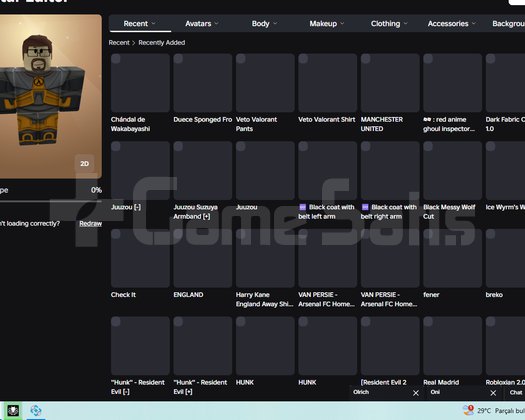Open the Body tab
This screenshot has width=525, height=420.
265,23
